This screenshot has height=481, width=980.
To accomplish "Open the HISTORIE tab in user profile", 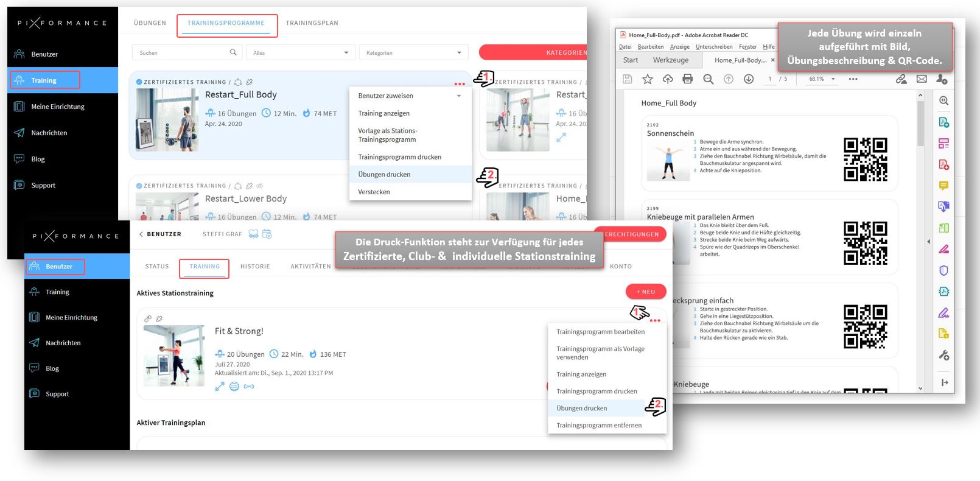I will pyautogui.click(x=255, y=267).
